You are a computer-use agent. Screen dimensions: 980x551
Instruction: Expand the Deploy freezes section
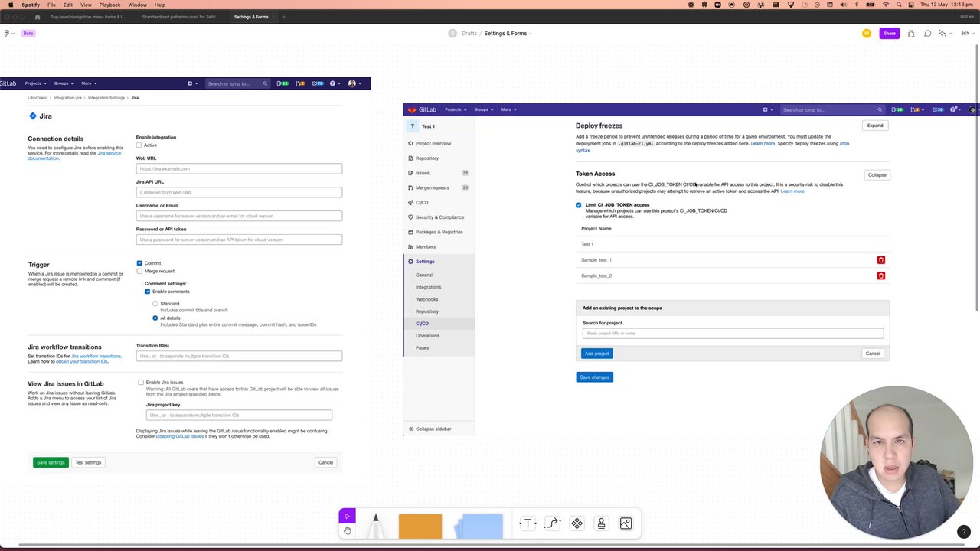click(x=875, y=126)
